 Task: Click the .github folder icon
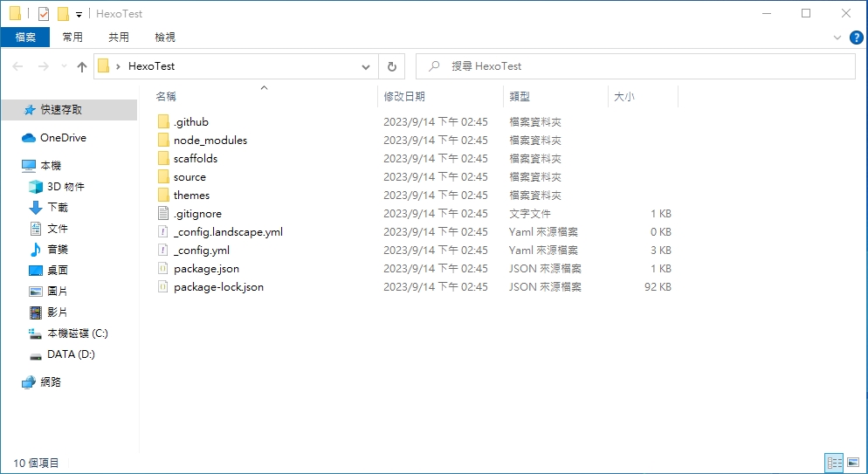(163, 121)
